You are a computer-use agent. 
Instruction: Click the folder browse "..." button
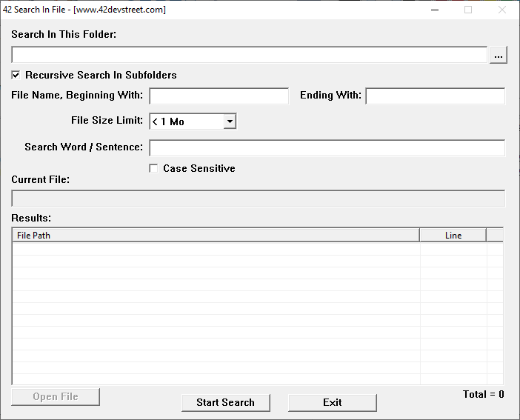498,55
